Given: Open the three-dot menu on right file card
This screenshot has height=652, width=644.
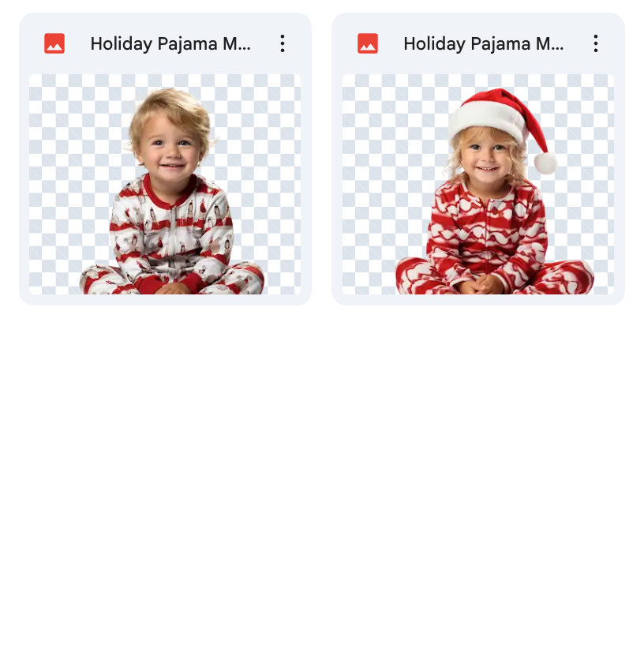Looking at the screenshot, I should point(595,43).
